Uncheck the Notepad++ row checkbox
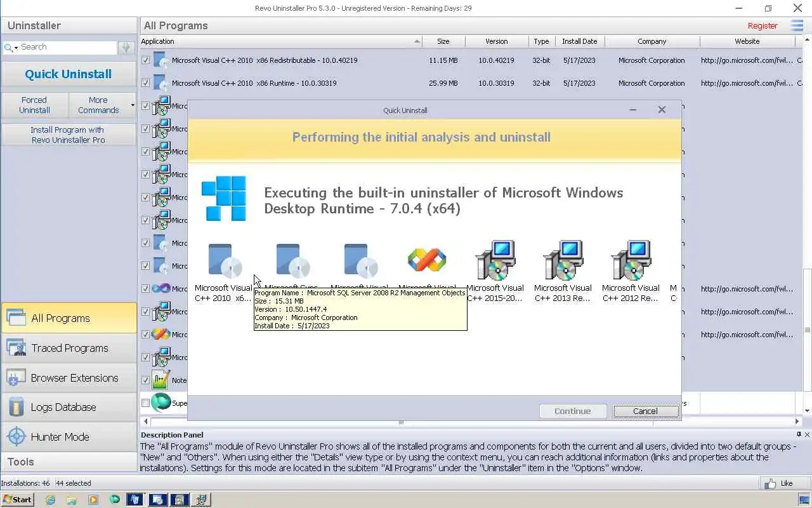The width and height of the screenshot is (812, 508). pos(146,380)
